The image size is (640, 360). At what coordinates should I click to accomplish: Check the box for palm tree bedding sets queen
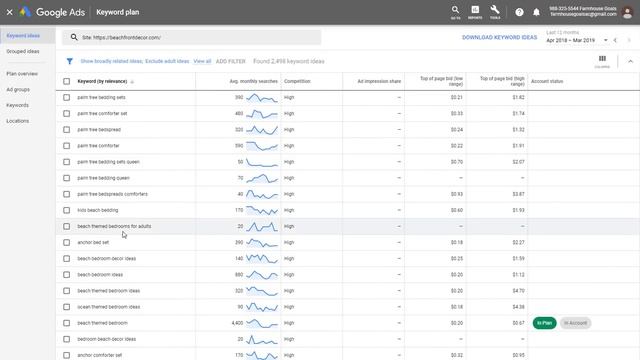[x=67, y=162]
